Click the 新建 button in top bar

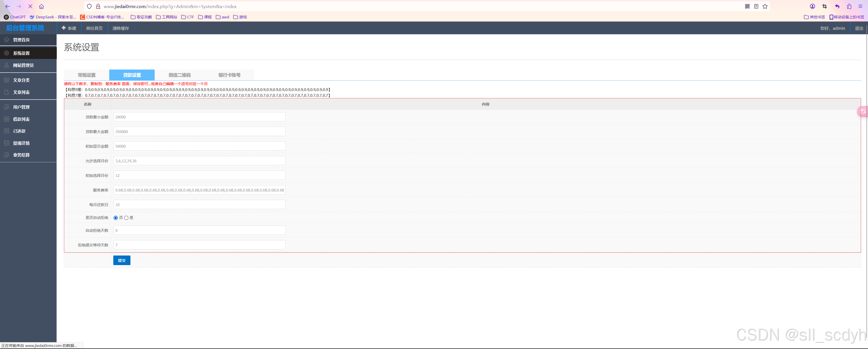pyautogui.click(x=69, y=28)
